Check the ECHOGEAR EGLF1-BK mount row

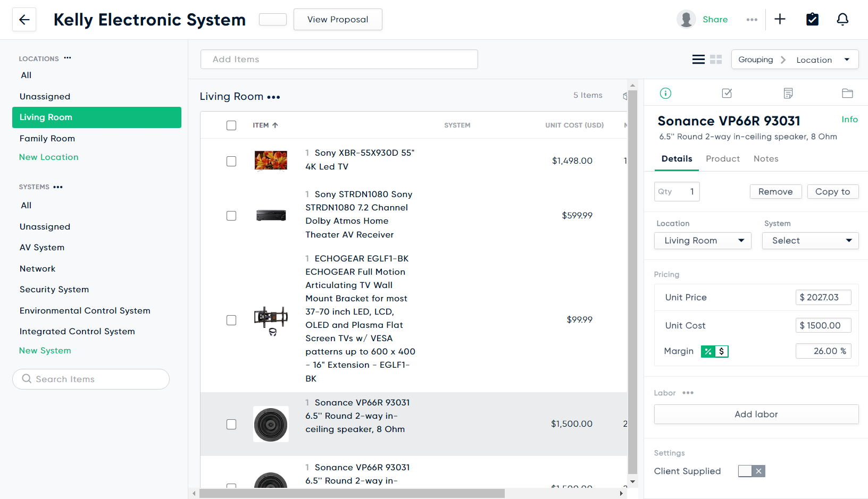coord(231,320)
